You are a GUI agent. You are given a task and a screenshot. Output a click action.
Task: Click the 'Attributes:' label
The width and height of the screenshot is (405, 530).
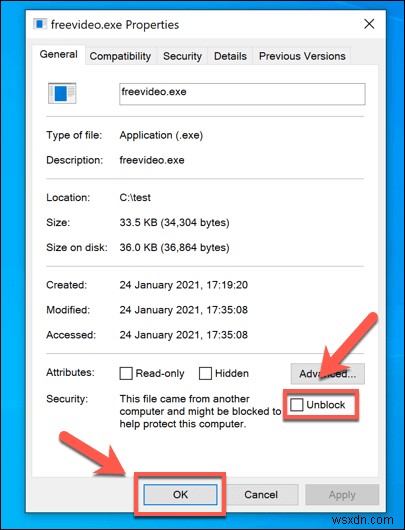[70, 372]
